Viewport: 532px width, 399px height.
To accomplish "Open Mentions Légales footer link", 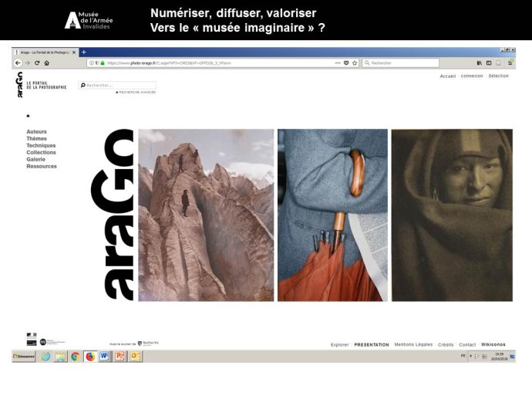I will (413, 344).
